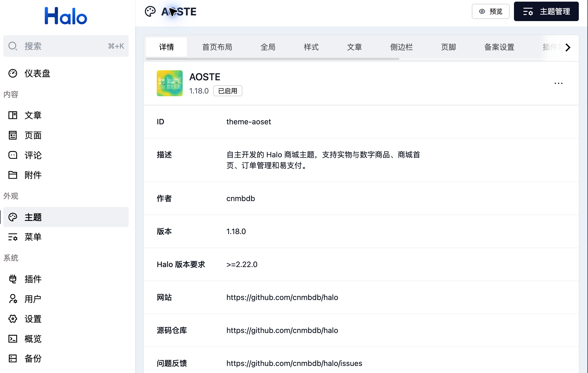Viewport: 588px width, 373px height.
Task: Open the 文章 settings tab
Action: pyautogui.click(x=355, y=47)
